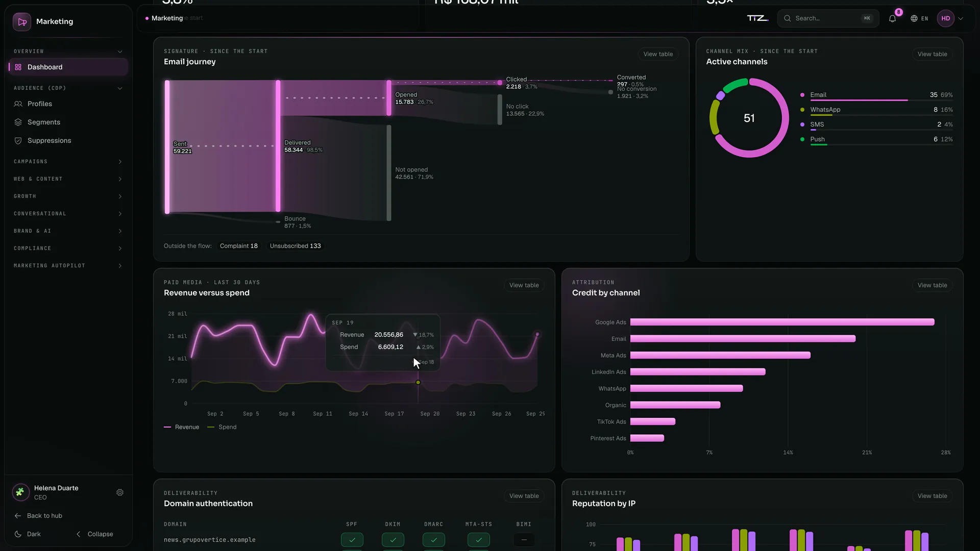This screenshot has height=551, width=980.
Task: Click the TTZ brand logo
Action: pyautogui.click(x=757, y=18)
